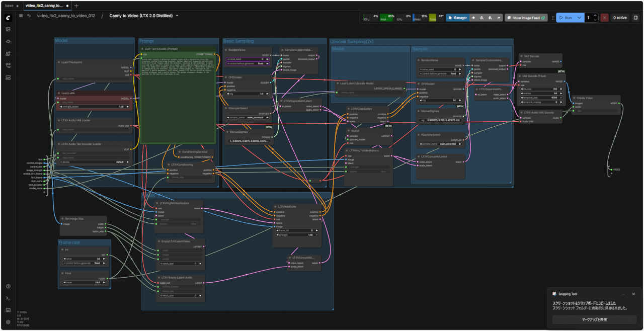Click the undo arrow beside workflow name
Viewport: 644px width, 331px height.
[29, 16]
